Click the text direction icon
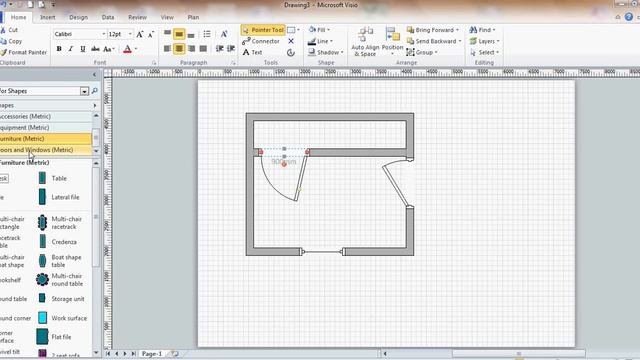Image resolution: width=640 pixels, height=360 pixels. [224, 34]
